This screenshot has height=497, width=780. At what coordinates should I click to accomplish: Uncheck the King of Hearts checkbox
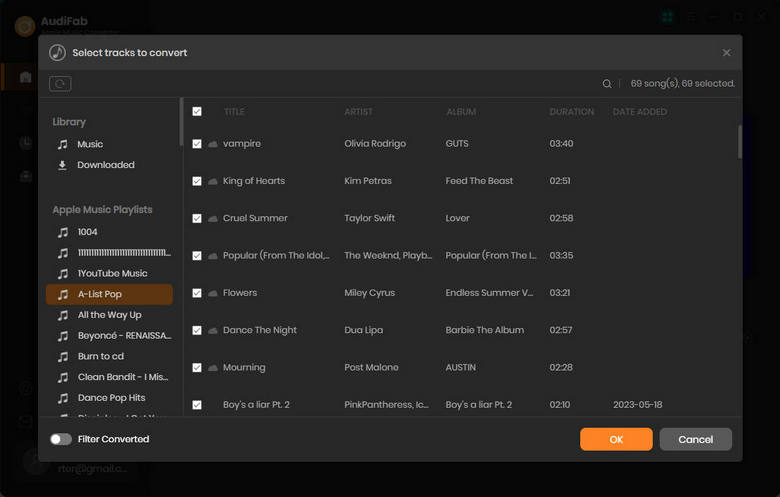[x=197, y=181]
